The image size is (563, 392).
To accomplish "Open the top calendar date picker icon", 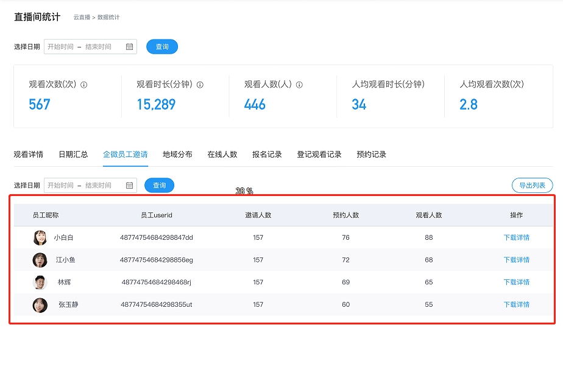I will tap(128, 46).
